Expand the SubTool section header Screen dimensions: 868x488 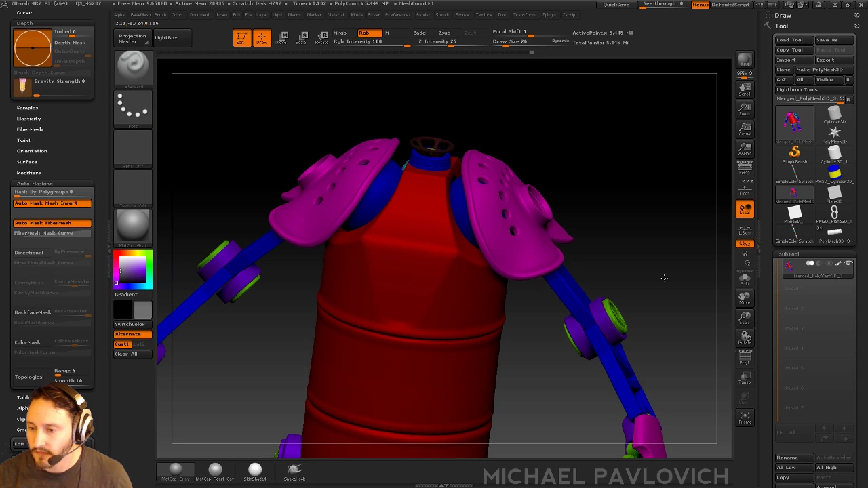tap(789, 254)
